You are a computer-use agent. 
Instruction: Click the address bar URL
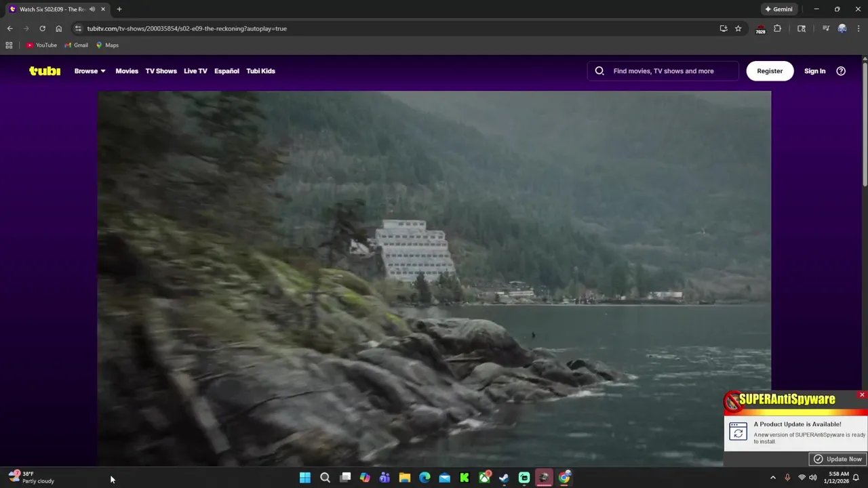pyautogui.click(x=186, y=28)
